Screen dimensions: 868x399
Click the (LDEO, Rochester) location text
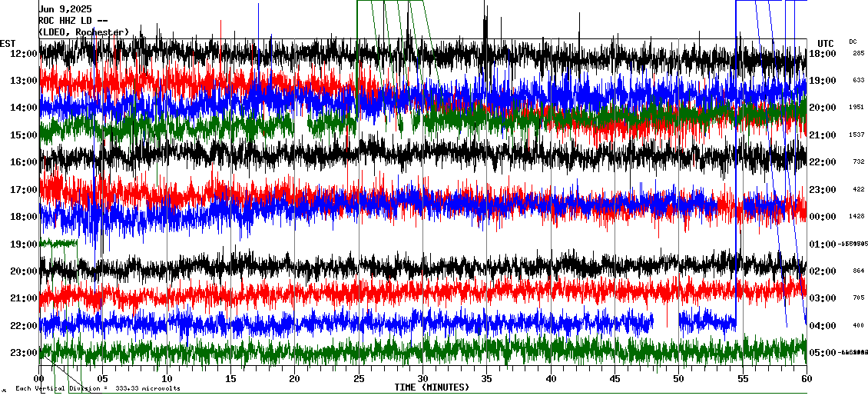pyautogui.click(x=83, y=32)
